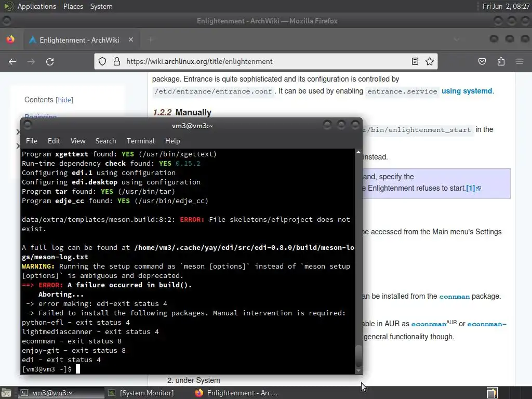Open the Applications menu in top panel
The image size is (532, 399).
37,6
